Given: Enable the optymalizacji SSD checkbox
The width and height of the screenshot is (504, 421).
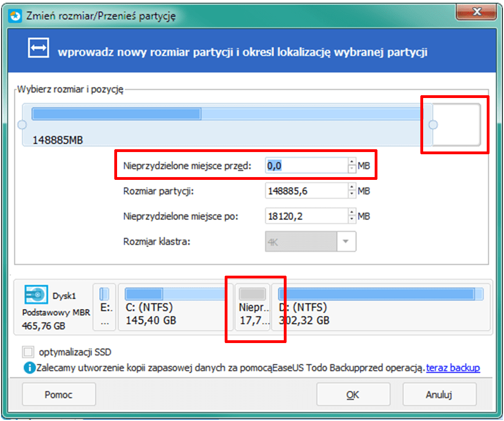Looking at the screenshot, I should 28,352.
